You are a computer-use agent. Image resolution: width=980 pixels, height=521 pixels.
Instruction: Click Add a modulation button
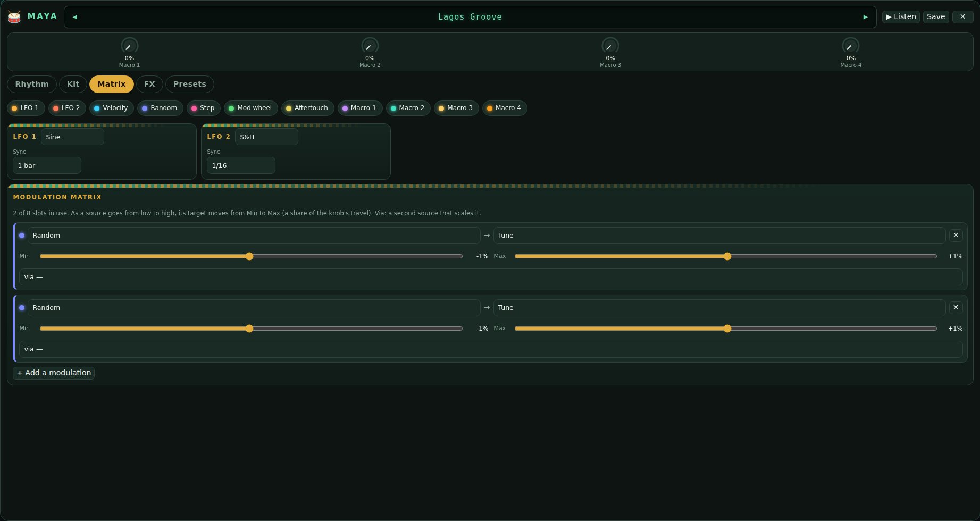click(x=54, y=373)
